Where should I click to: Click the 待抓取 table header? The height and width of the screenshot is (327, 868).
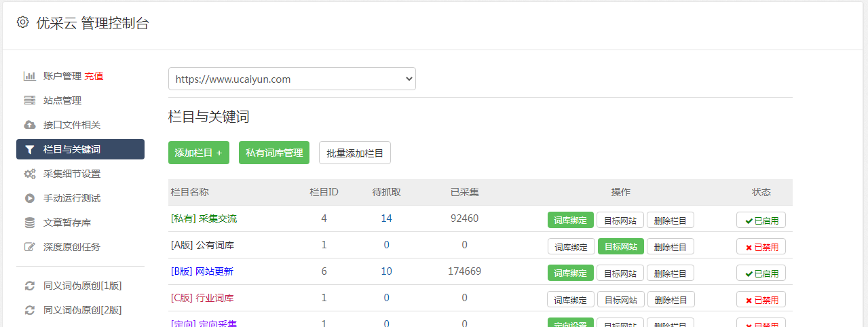[387, 192]
